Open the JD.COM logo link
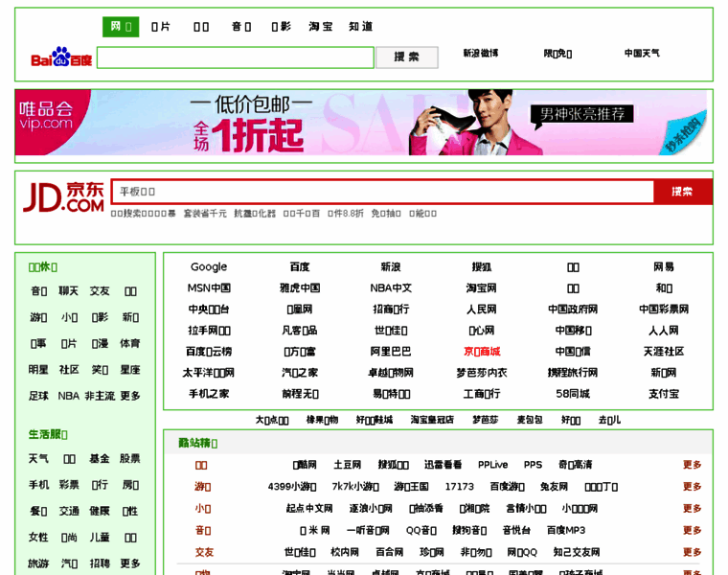This screenshot has width=728, height=575. click(63, 196)
